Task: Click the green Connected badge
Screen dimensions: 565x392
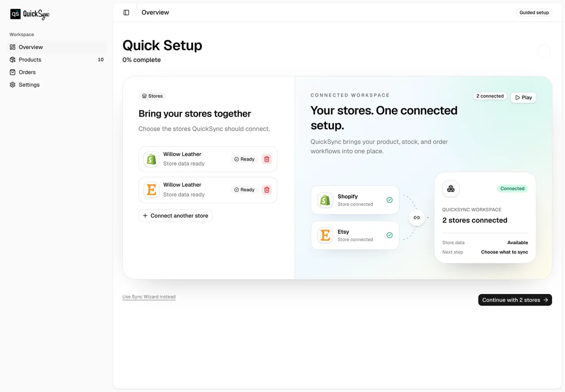Action: point(513,189)
